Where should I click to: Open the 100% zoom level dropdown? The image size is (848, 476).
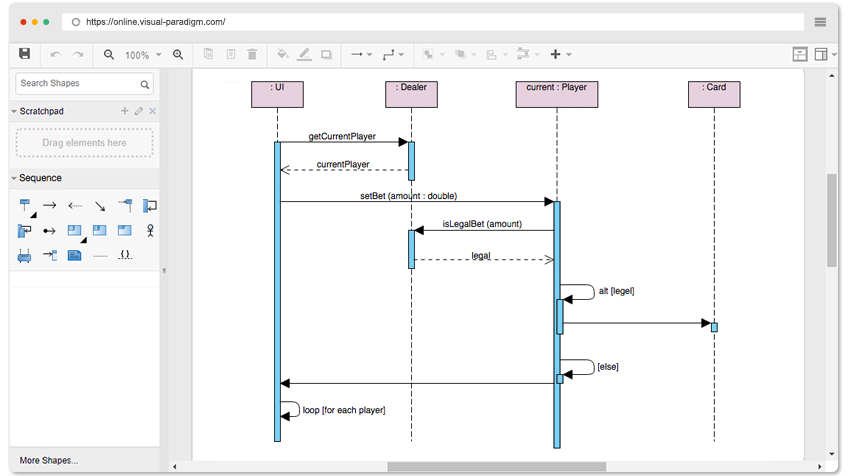[143, 55]
